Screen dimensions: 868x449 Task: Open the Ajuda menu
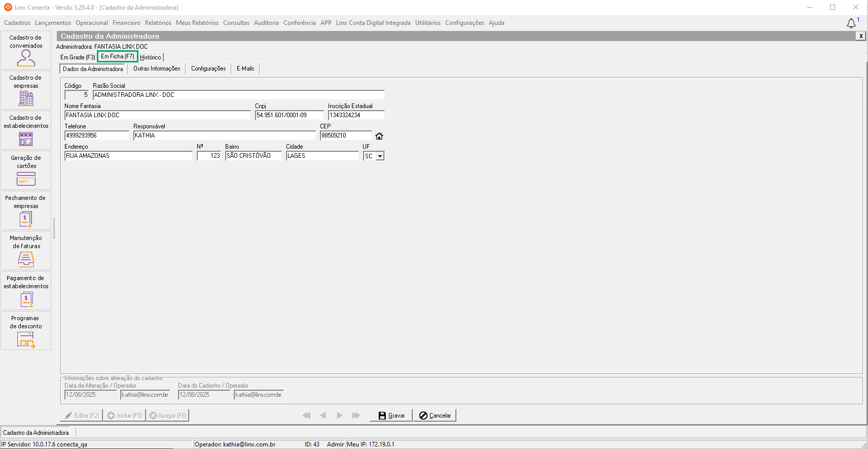pos(496,23)
